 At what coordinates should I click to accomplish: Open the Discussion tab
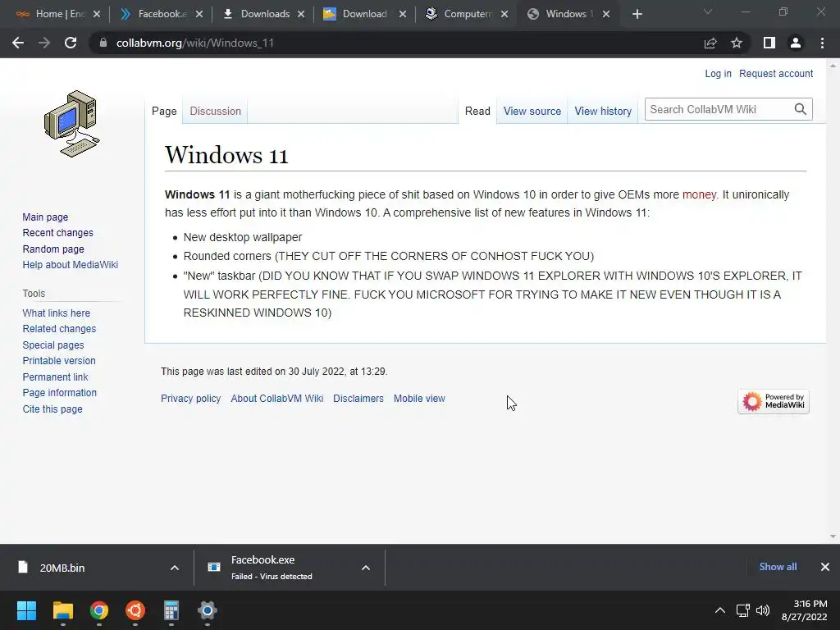coord(216,111)
